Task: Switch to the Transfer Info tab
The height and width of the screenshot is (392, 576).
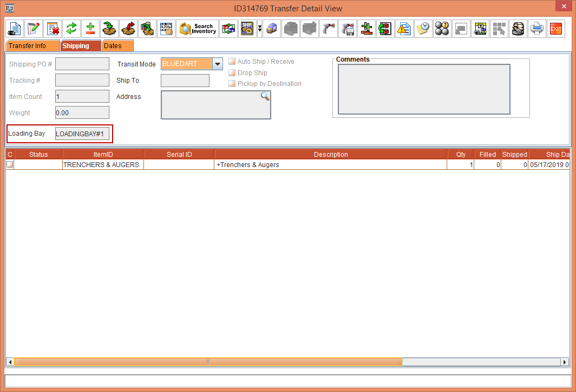Action: point(27,46)
